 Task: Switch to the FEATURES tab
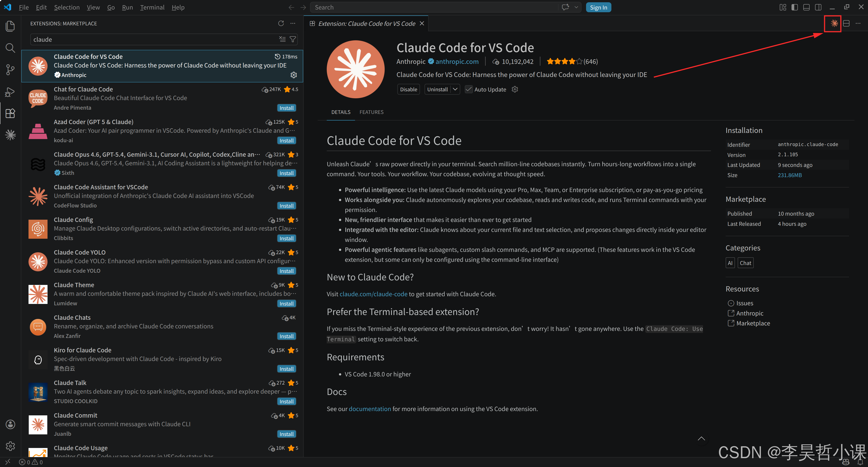371,112
